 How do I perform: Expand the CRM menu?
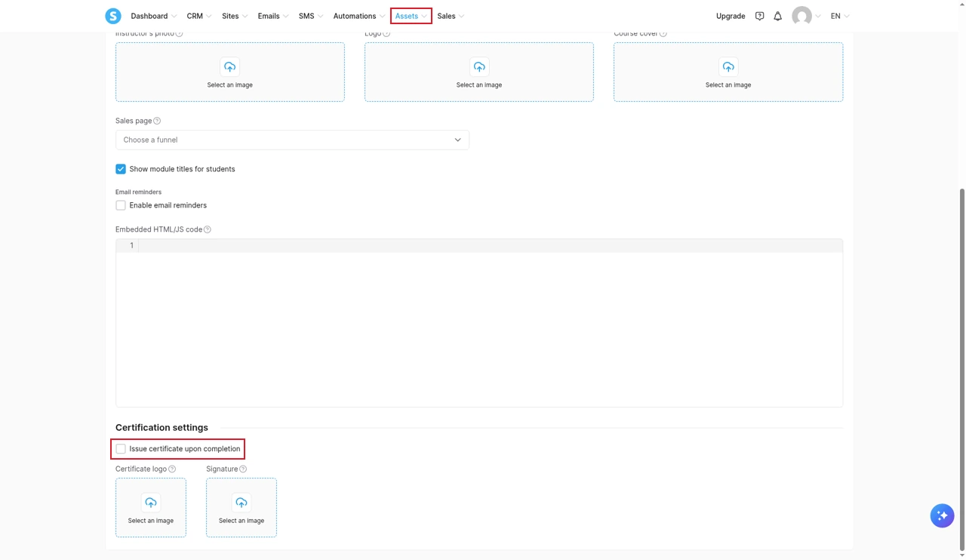pos(199,16)
